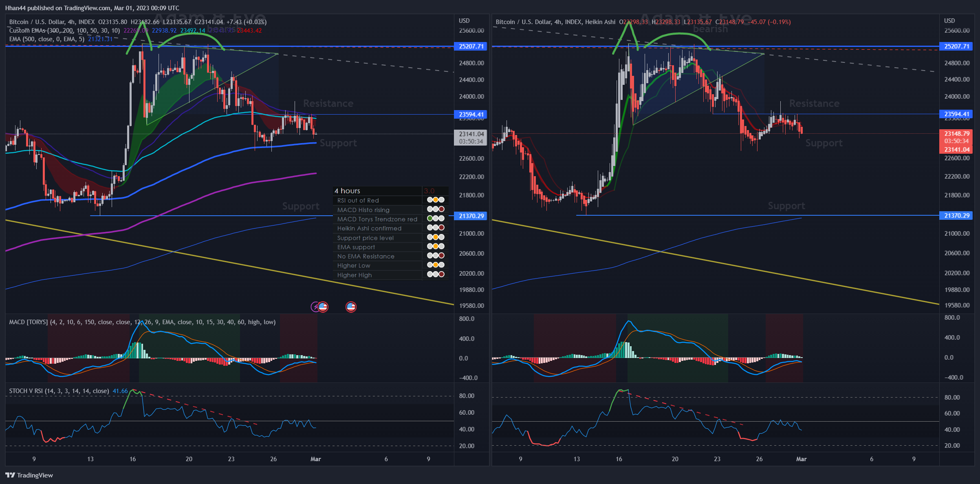Click the signal dots beside EMA support
Viewport: 980px width, 484px height.
(436, 247)
